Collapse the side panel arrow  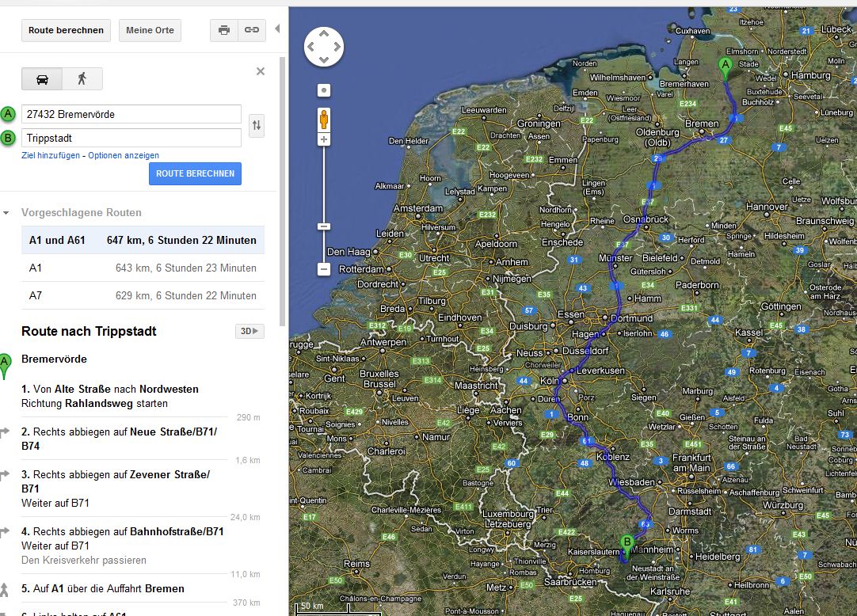click(x=277, y=29)
